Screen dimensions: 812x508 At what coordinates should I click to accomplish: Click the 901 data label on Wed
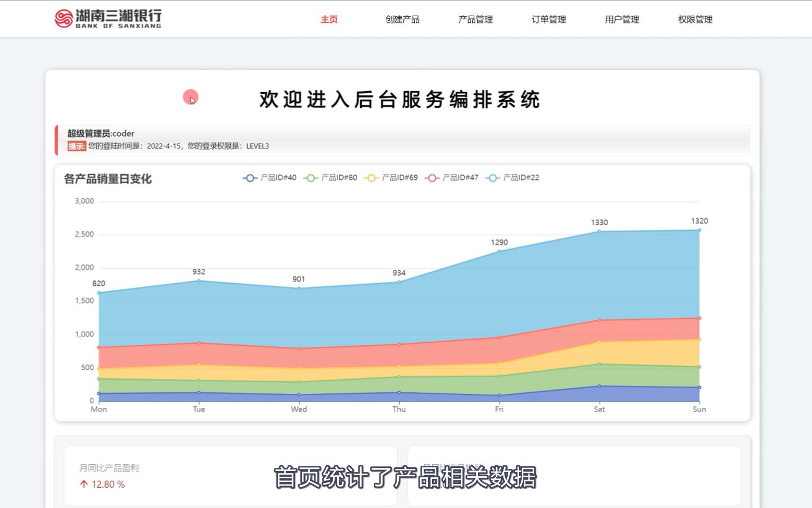299,279
